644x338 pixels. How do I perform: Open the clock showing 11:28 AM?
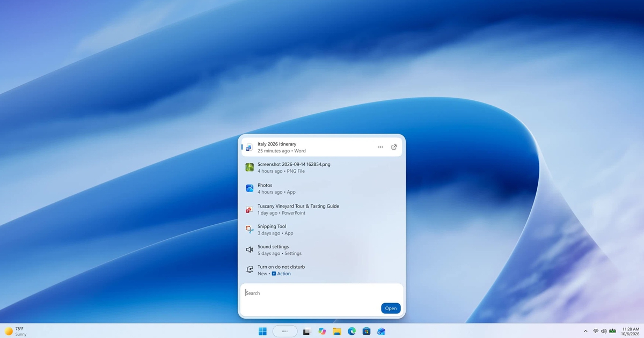click(631, 331)
